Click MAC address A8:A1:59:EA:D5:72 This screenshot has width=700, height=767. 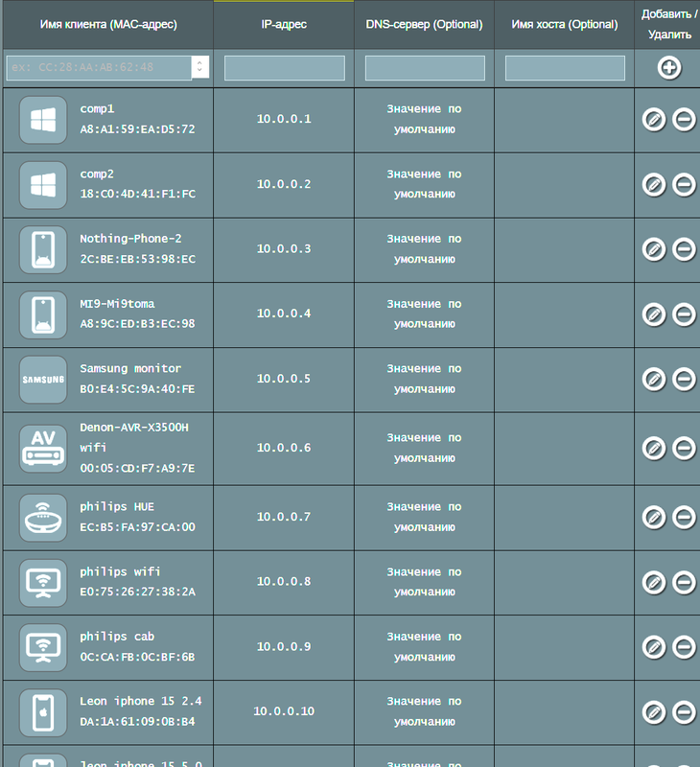(x=137, y=129)
